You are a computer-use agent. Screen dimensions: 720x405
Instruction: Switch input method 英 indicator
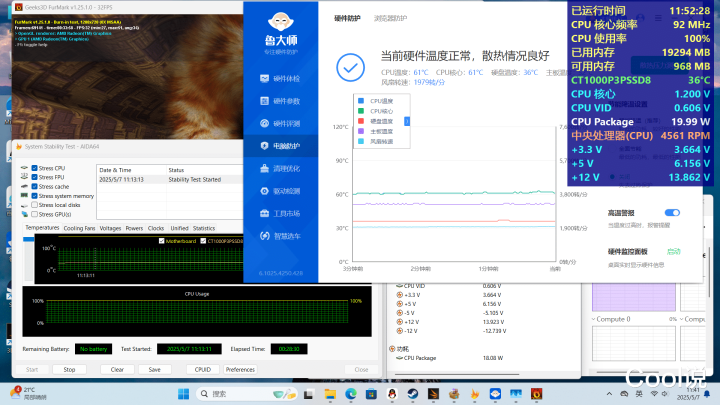[639, 394]
